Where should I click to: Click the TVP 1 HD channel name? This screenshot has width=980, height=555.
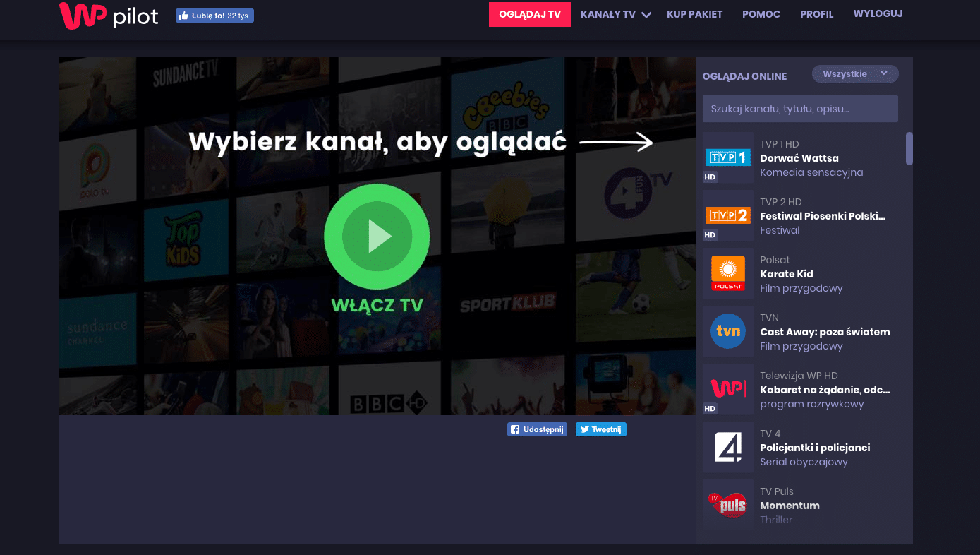780,144
